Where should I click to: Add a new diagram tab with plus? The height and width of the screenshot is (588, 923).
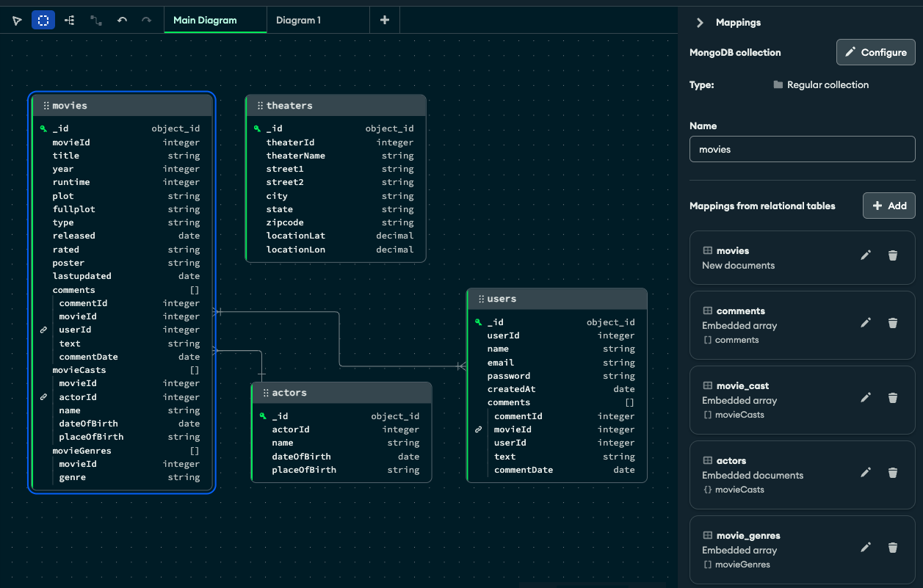[385, 20]
